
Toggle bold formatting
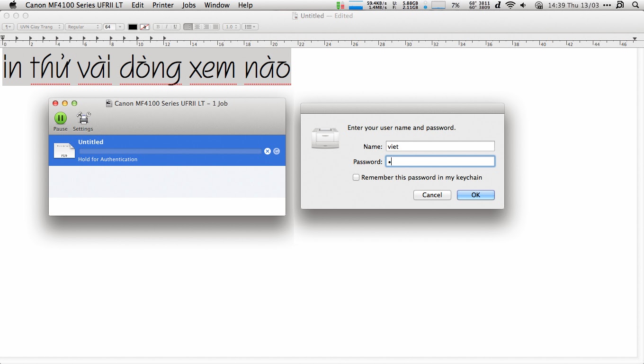pyautogui.click(x=158, y=27)
